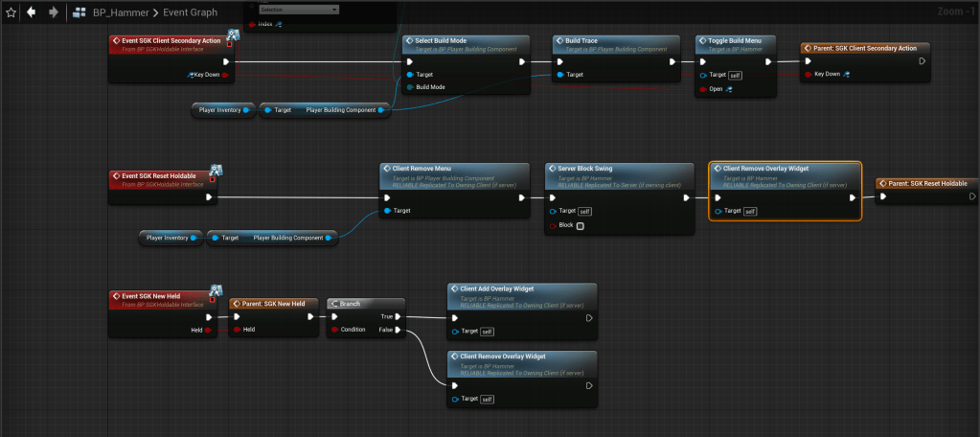Go back with the left arrow button
Screen dimensions: 980x437
(x=31, y=11)
